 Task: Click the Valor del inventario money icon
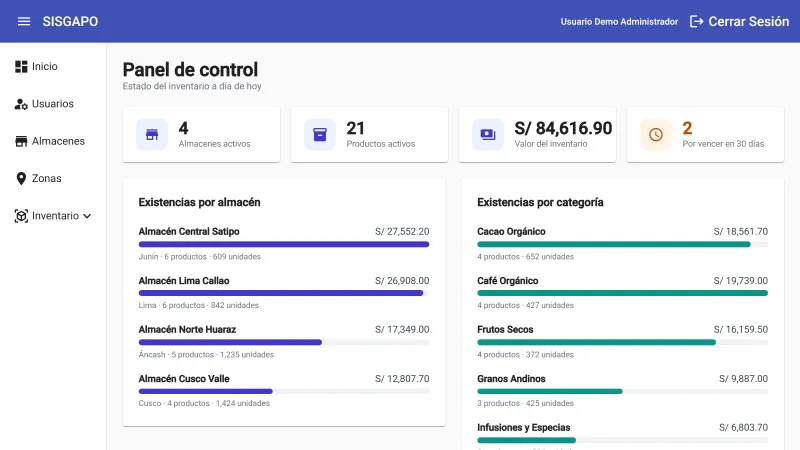tap(488, 135)
